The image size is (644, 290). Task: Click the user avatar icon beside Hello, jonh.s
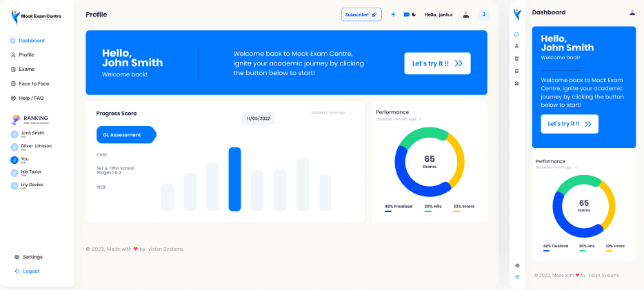(x=466, y=14)
